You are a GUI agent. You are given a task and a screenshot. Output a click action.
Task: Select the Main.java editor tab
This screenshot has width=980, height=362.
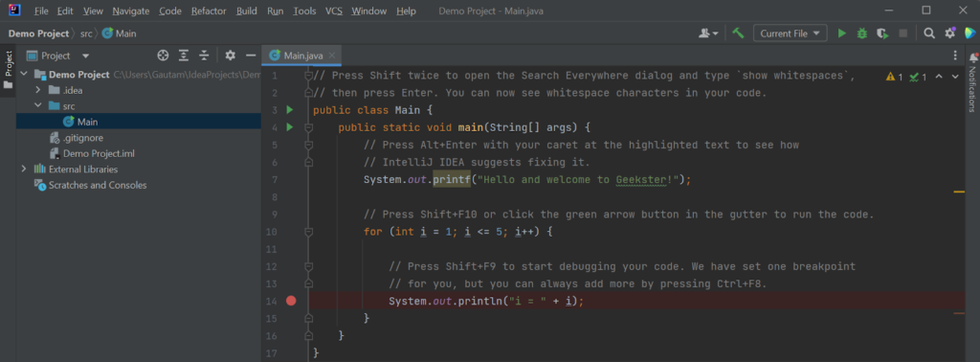coord(302,56)
